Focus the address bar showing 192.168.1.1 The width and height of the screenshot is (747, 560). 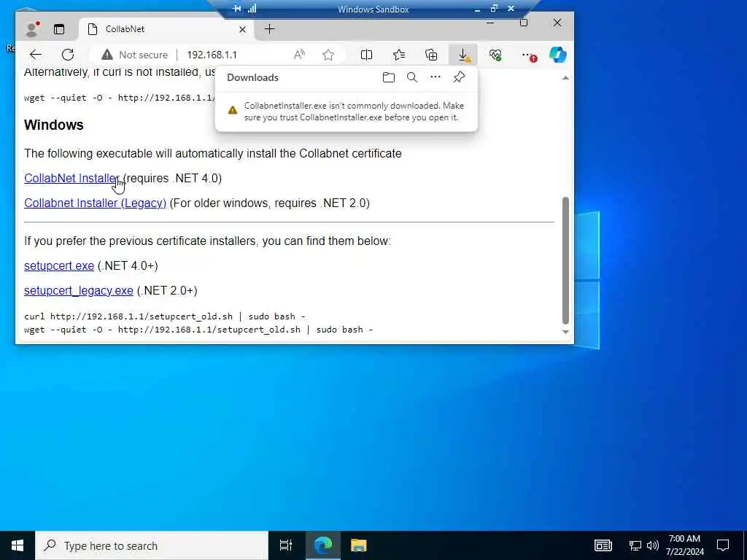(x=212, y=55)
